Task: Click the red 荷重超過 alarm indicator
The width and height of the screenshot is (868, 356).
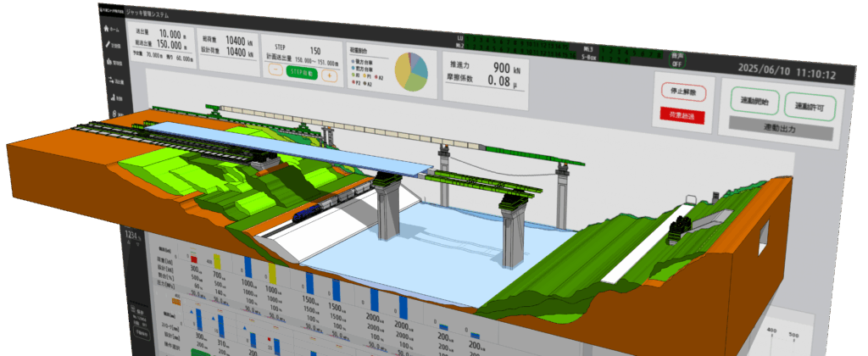Action: [685, 114]
